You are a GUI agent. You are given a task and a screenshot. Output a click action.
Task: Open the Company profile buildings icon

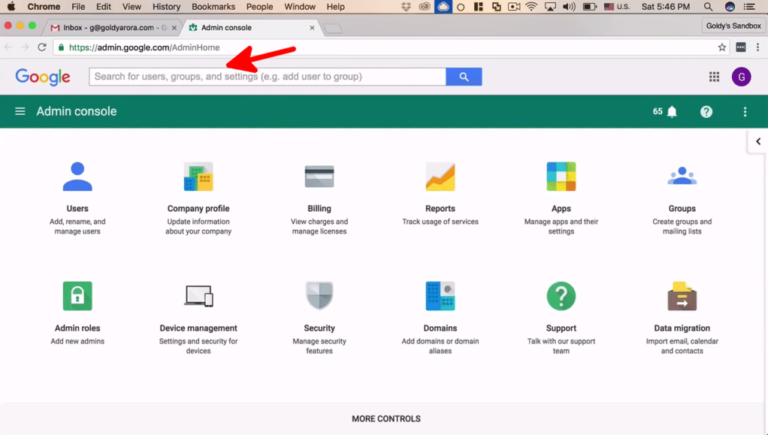coord(198,176)
